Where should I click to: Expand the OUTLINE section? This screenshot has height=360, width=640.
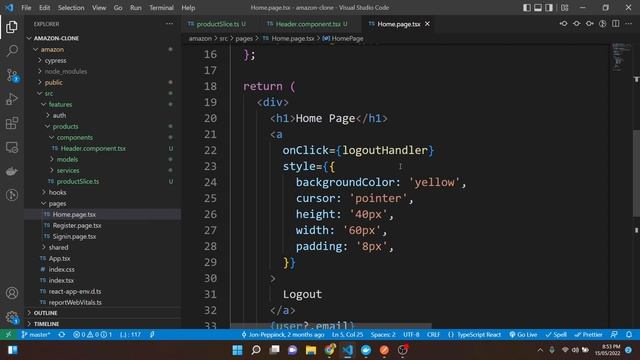coord(102,313)
